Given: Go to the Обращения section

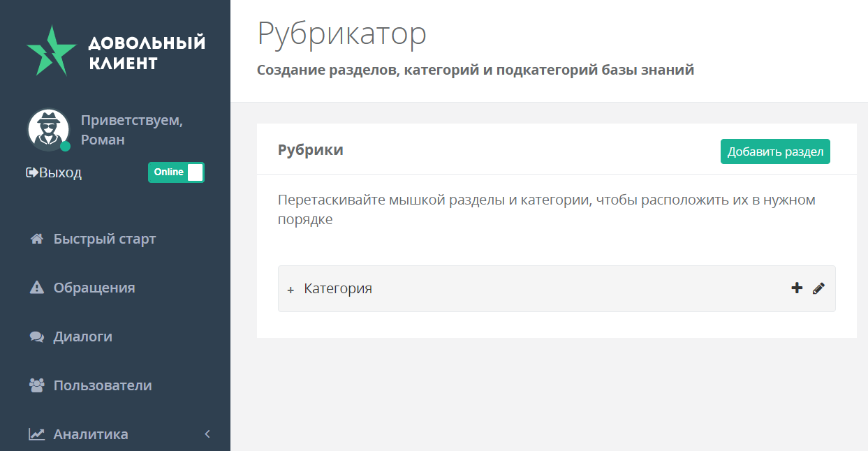Looking at the screenshot, I should point(94,288).
